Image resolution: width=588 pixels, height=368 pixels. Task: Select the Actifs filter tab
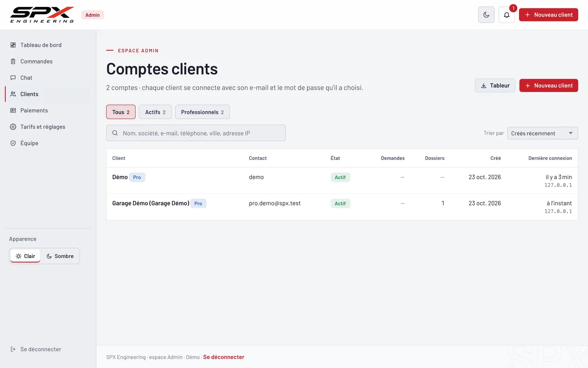click(155, 112)
